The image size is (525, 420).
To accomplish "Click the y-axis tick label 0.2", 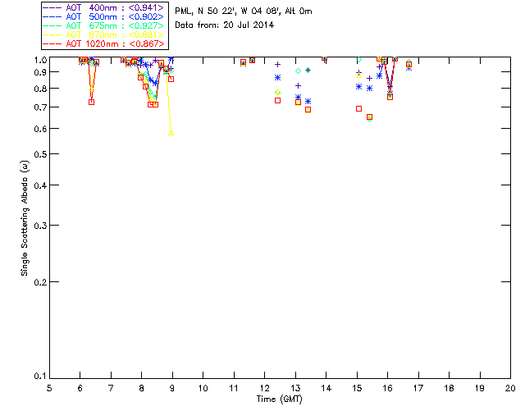I will [x=40, y=282].
